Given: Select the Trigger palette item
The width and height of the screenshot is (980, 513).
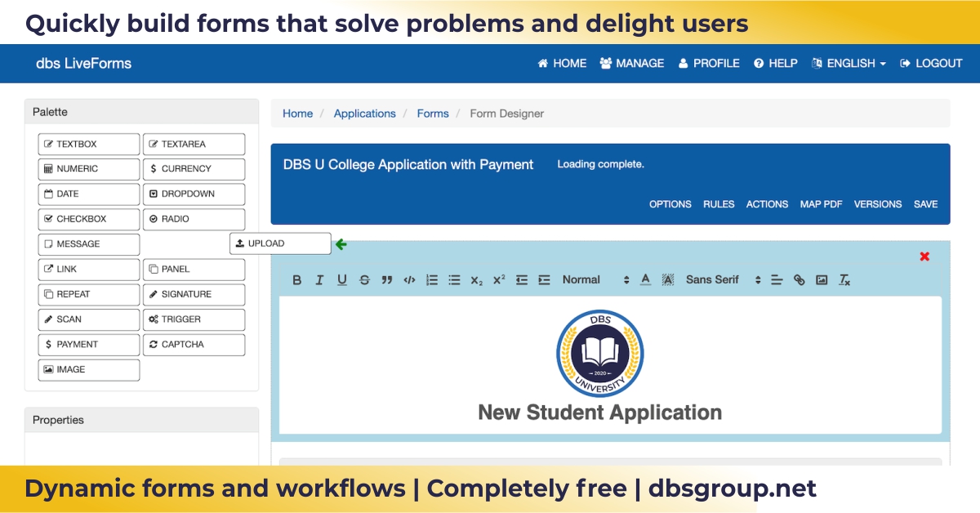Looking at the screenshot, I should coord(194,319).
